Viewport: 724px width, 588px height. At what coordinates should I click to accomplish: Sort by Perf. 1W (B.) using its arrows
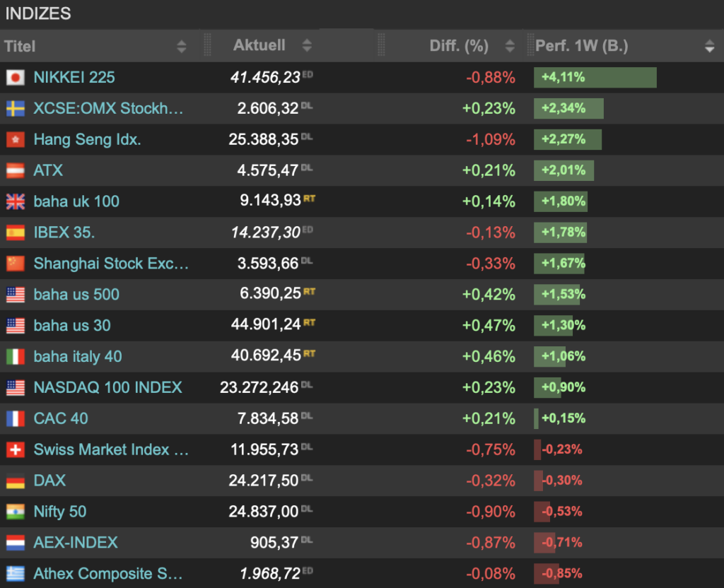pos(709,46)
